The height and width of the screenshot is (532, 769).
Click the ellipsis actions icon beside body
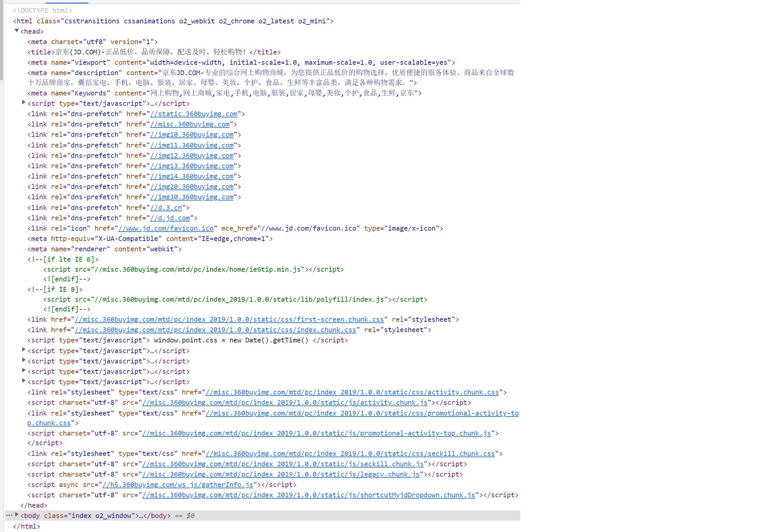9,515
